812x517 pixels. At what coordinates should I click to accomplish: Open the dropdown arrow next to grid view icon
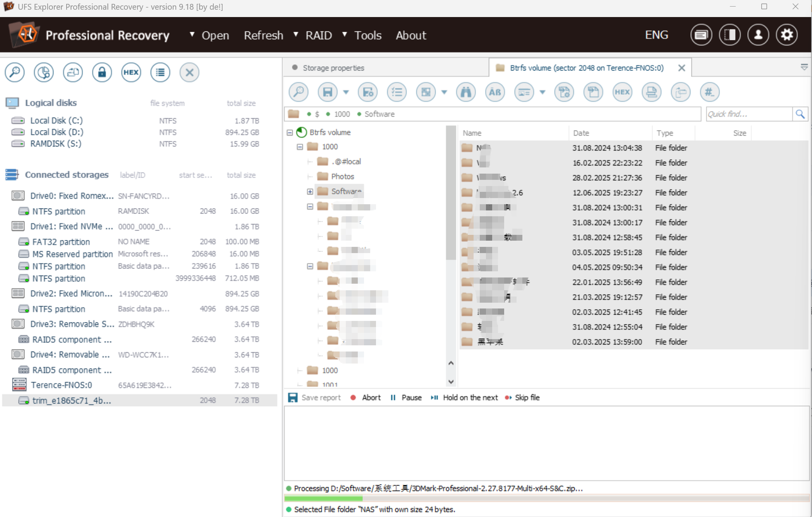[444, 92]
